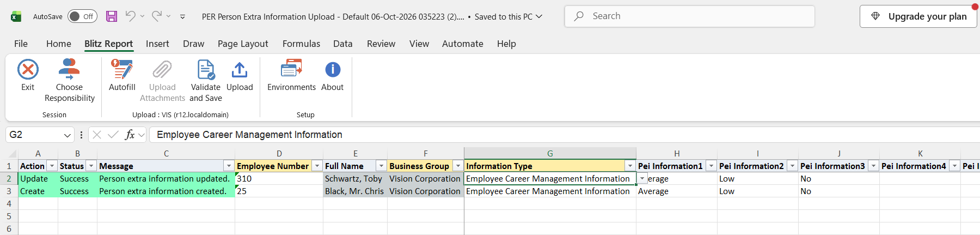The image size is (980, 235).
Task: Click the Upload Attachments paperclip icon
Action: (162, 70)
